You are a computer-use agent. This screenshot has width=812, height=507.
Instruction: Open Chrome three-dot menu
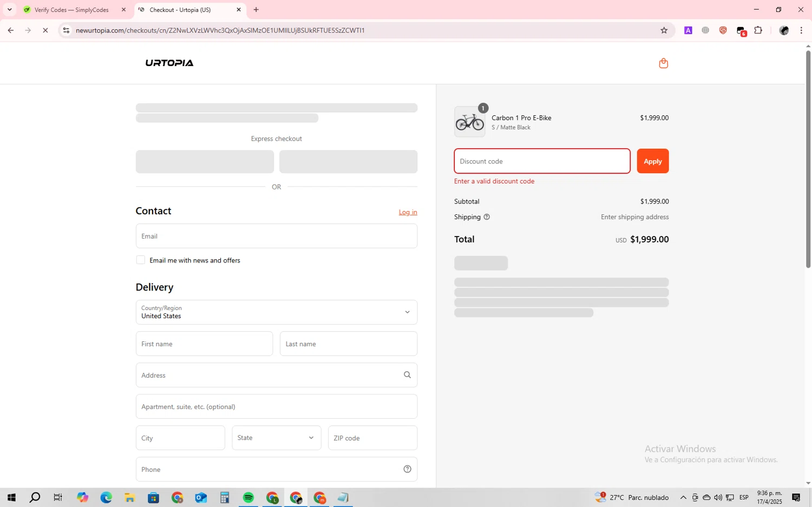coord(801,30)
